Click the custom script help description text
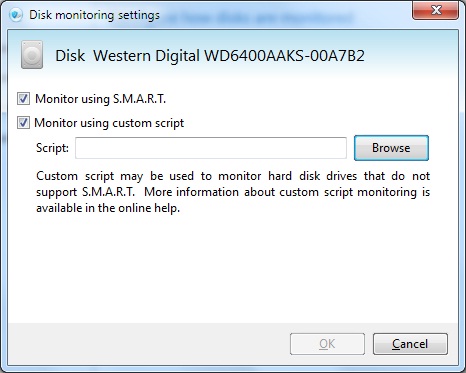The image size is (466, 373). [233, 192]
